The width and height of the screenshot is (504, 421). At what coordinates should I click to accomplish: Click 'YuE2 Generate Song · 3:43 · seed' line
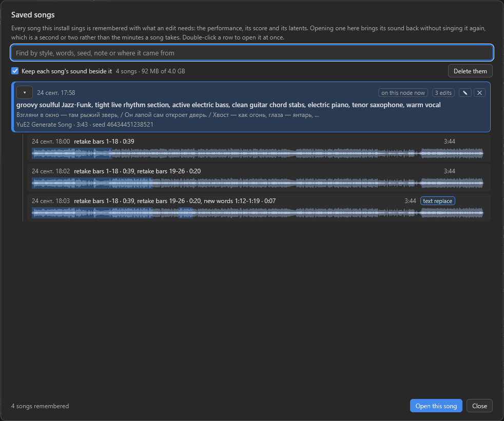click(85, 125)
